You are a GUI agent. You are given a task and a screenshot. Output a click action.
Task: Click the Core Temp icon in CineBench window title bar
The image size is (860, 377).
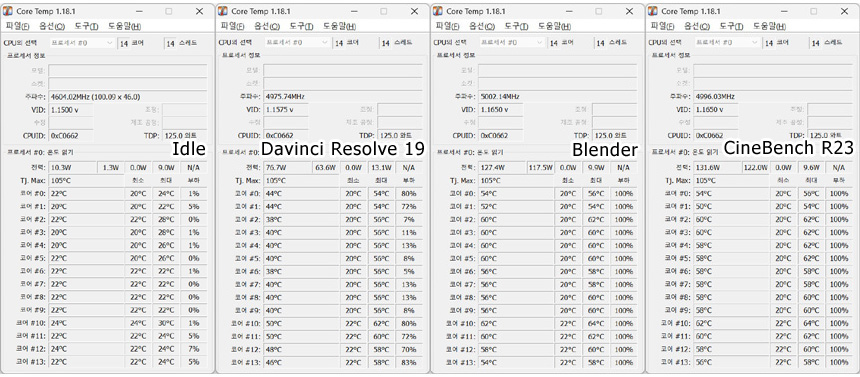click(x=653, y=12)
